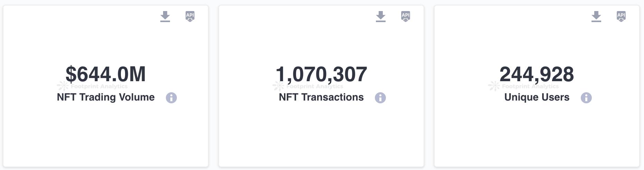The image size is (644, 170).
Task: Click empty area below NFT Transactions label
Action: tap(321, 135)
